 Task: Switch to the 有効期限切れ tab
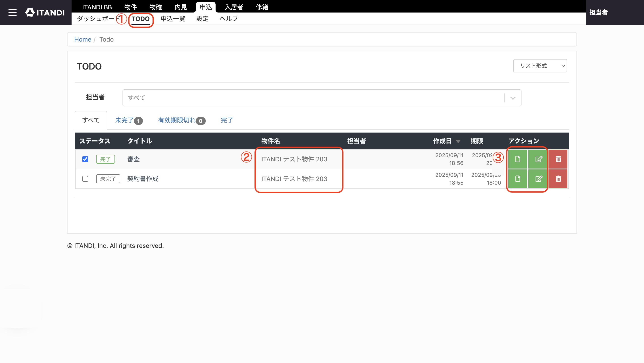(x=182, y=120)
